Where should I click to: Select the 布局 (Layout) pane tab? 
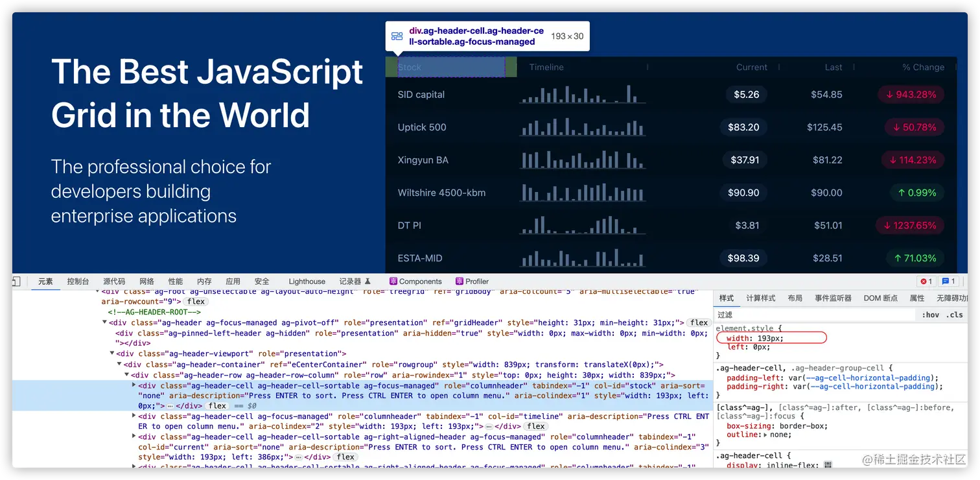coord(795,298)
